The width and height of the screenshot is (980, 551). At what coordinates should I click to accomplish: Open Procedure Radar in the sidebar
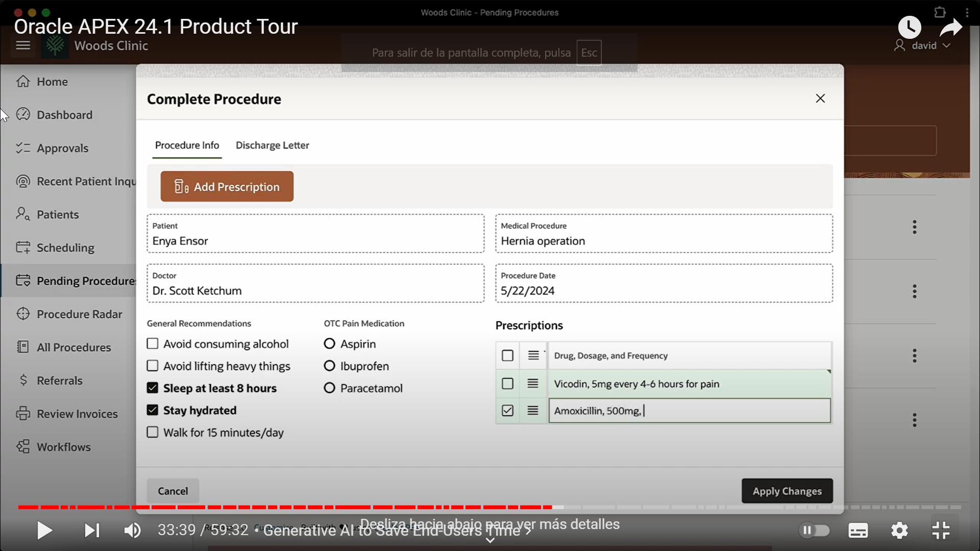(x=79, y=314)
